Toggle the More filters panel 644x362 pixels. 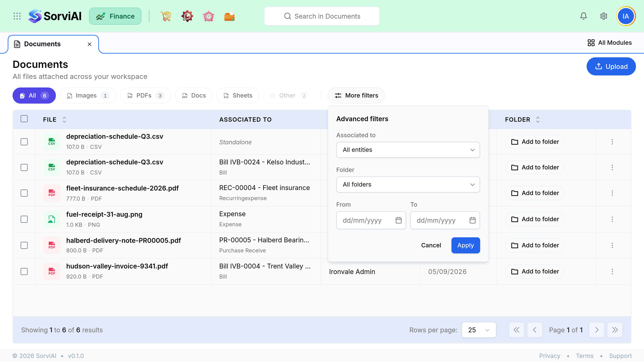coord(356,95)
